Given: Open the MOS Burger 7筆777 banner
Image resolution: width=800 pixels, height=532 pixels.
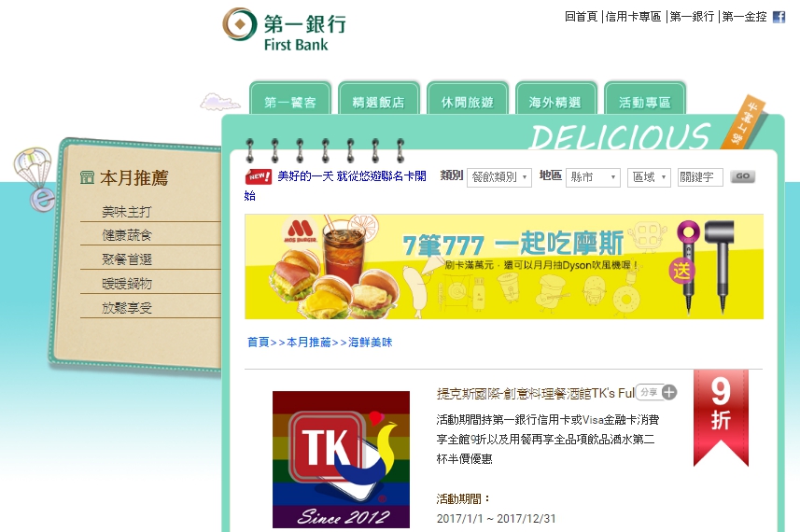Looking at the screenshot, I should coord(504,267).
